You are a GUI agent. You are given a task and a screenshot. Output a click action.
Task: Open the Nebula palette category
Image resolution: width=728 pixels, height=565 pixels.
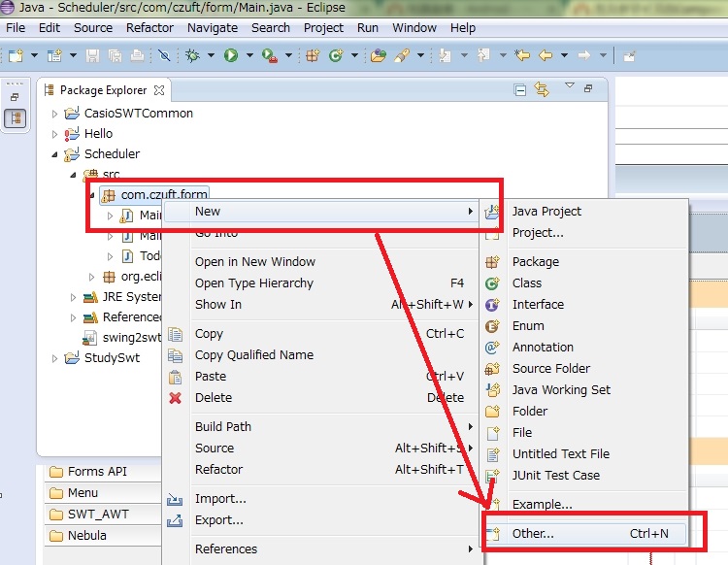(87, 536)
